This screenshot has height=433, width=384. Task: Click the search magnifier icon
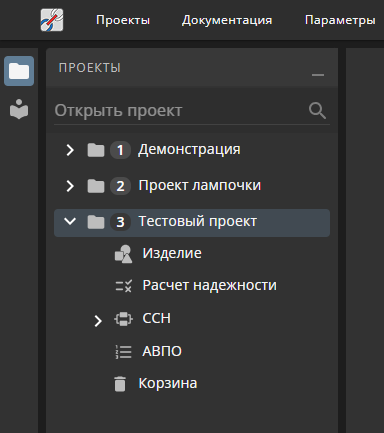point(317,111)
